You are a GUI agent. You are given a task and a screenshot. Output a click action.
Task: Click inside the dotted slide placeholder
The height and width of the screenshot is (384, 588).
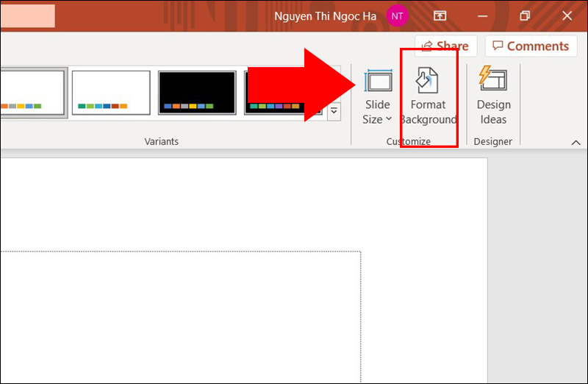click(180, 317)
